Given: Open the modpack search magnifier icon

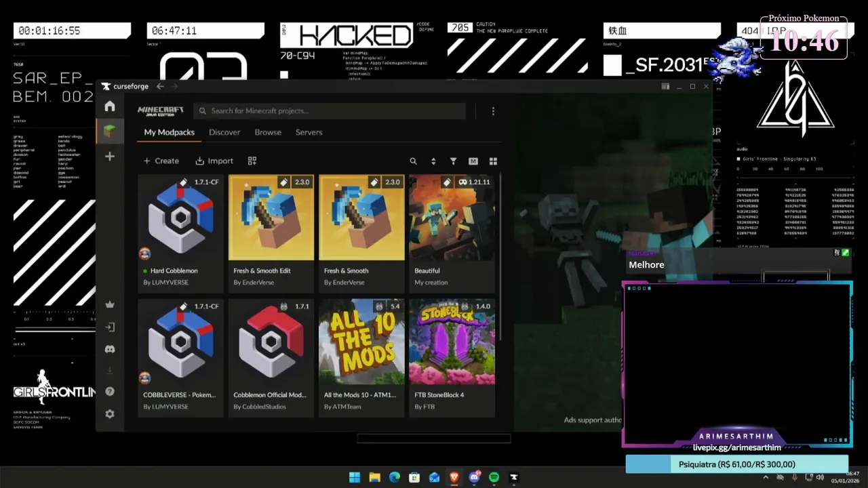Looking at the screenshot, I should click(x=413, y=161).
